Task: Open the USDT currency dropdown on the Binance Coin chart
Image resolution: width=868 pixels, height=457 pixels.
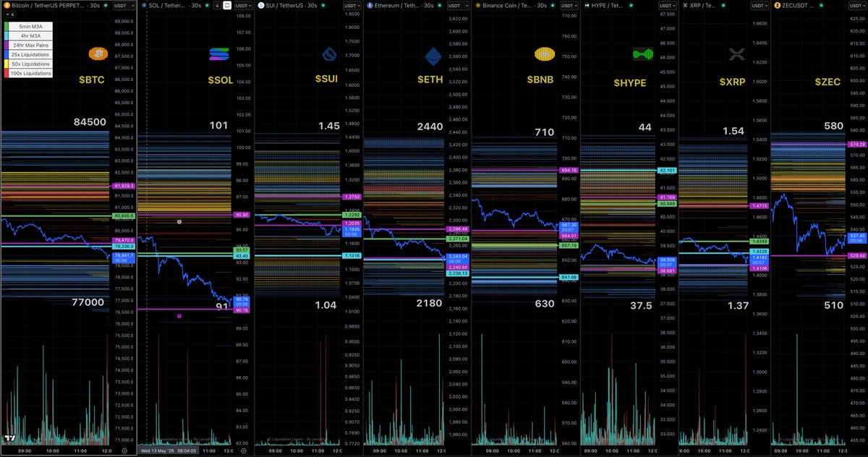Action: pyautogui.click(x=569, y=5)
